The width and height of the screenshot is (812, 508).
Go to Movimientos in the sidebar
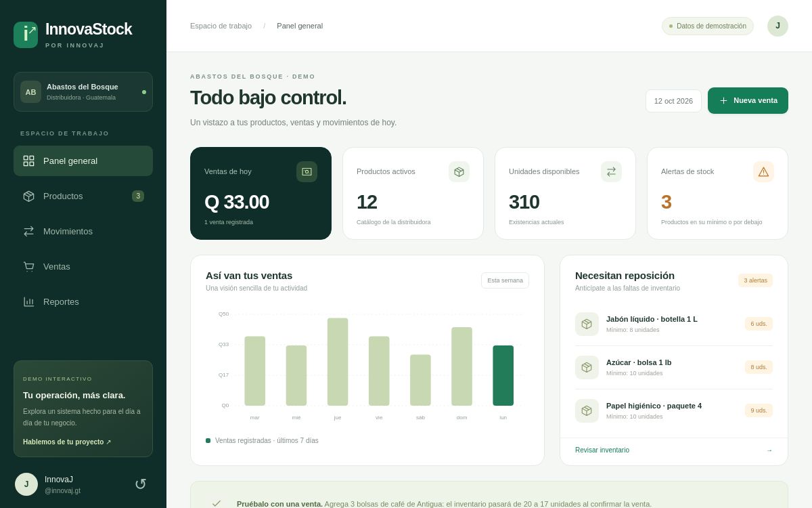[x=83, y=231]
